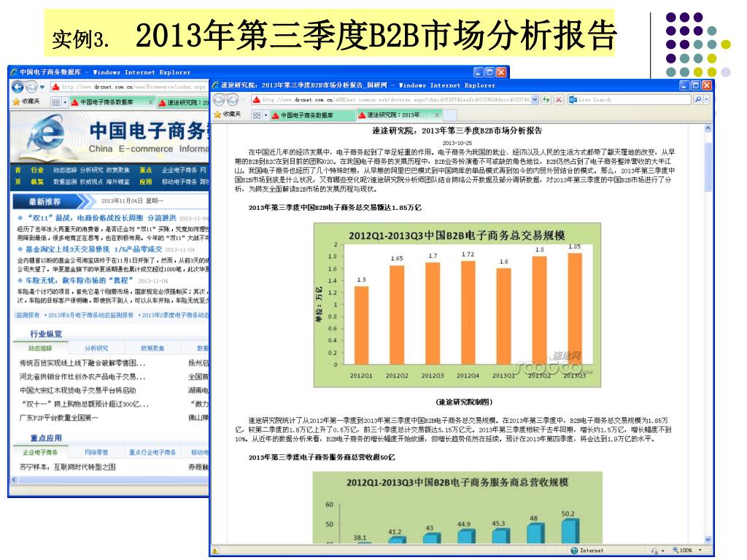Click the Live Search magnifier icon
Viewport: 747px width, 560px height.
(x=698, y=99)
